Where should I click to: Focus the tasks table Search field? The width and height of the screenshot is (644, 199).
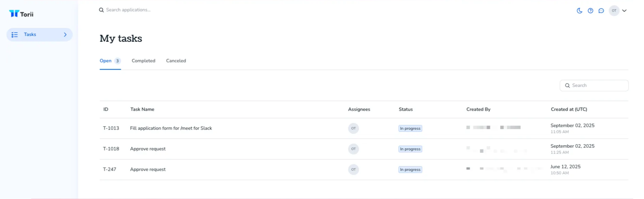594,86
